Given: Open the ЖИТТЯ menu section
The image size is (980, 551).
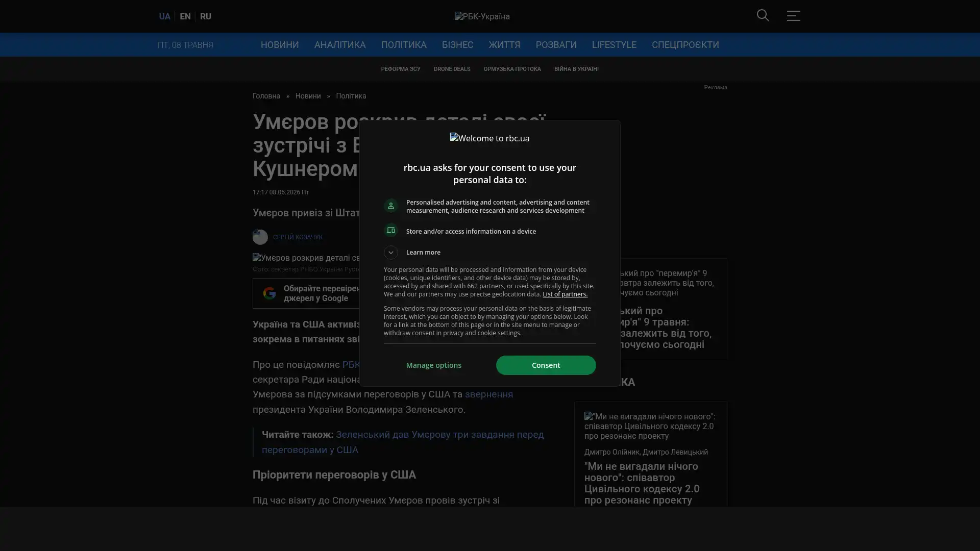Looking at the screenshot, I should 505,45.
